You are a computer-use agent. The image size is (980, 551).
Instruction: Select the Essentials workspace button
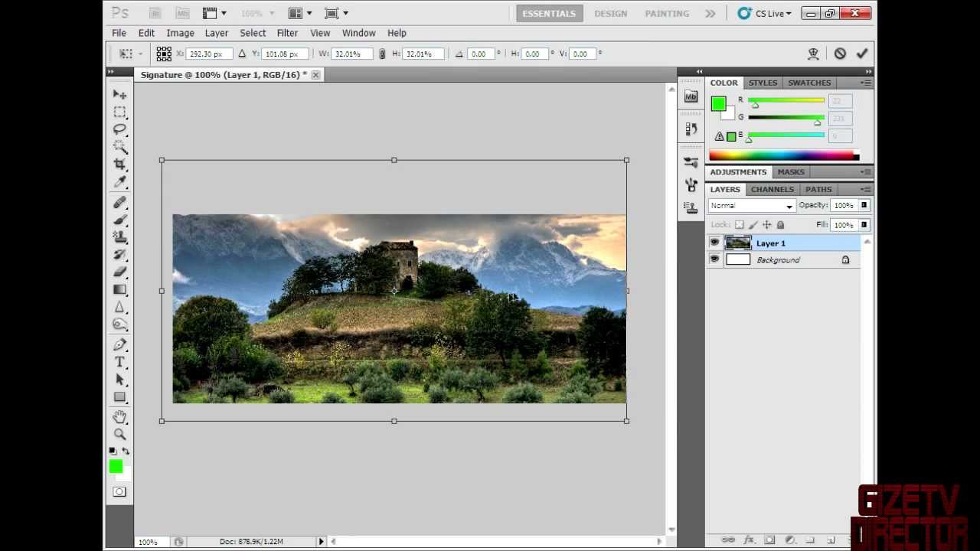(x=549, y=13)
